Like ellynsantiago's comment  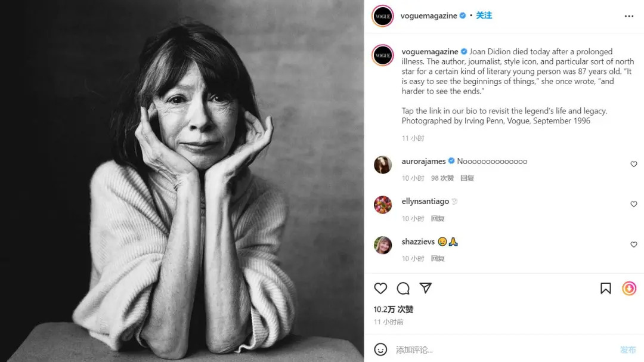(634, 204)
